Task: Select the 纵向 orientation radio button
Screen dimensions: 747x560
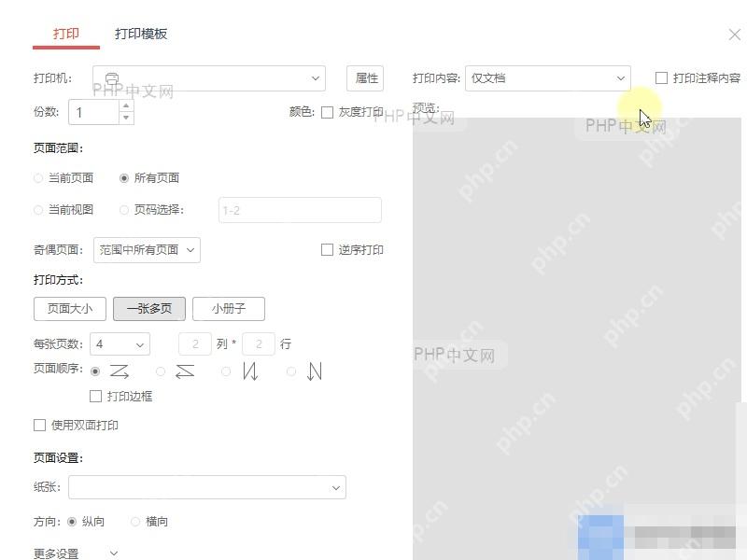Action: coord(72,522)
